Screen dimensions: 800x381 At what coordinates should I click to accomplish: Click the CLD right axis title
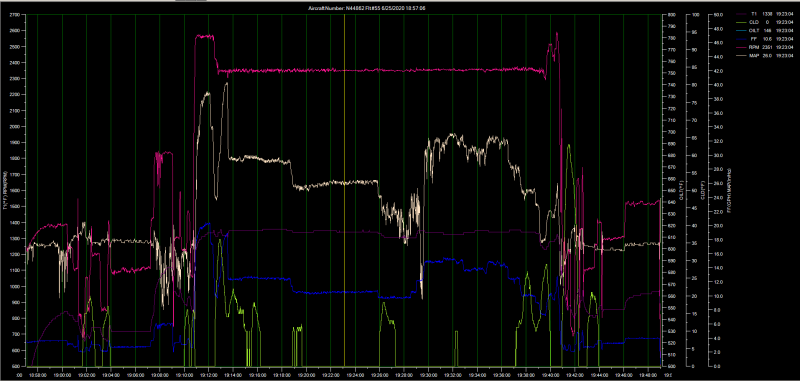[703, 190]
